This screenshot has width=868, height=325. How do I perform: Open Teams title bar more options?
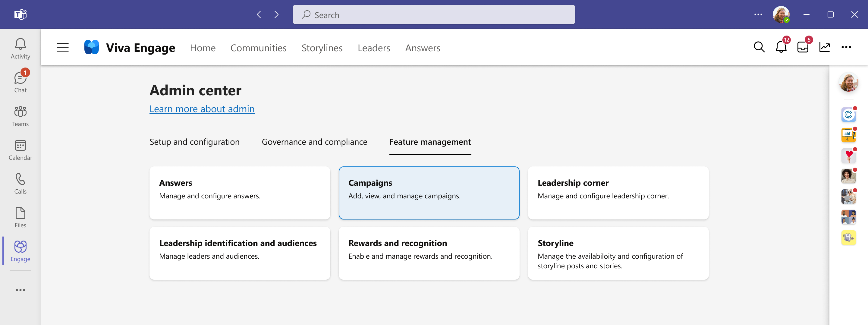pyautogui.click(x=758, y=14)
